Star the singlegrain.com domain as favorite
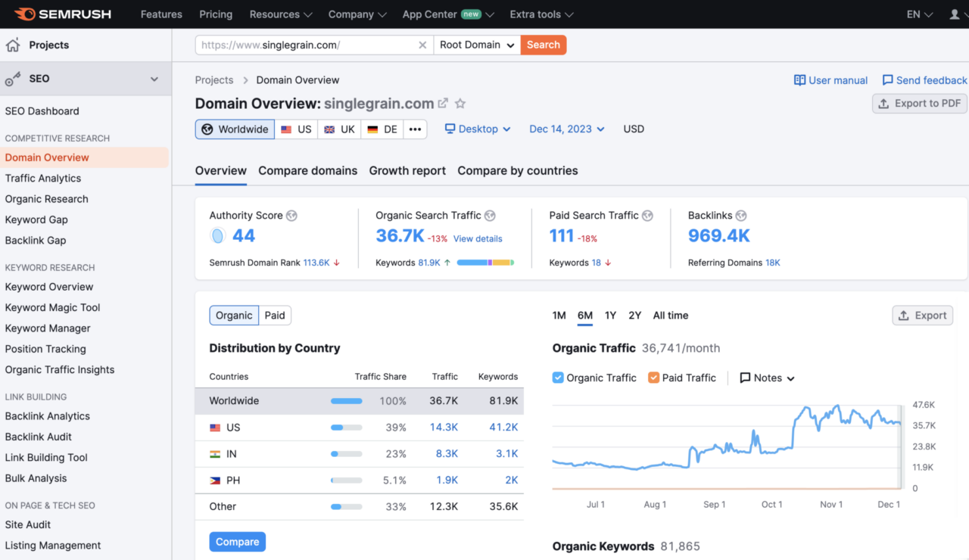 pyautogui.click(x=460, y=104)
